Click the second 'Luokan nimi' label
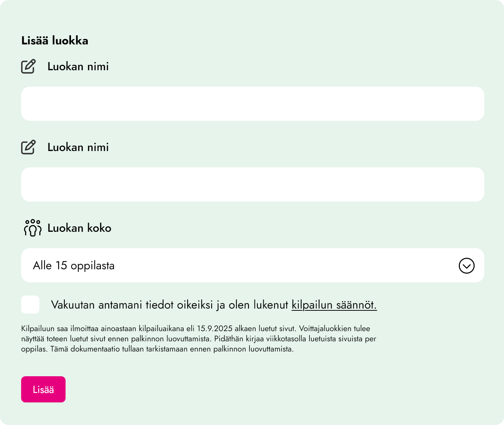The height and width of the screenshot is (425, 504). pos(78,147)
